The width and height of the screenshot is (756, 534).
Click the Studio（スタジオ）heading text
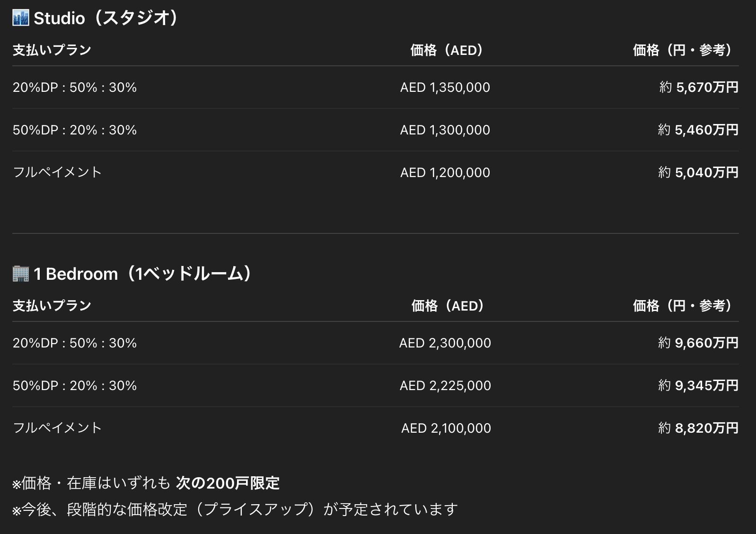click(106, 18)
